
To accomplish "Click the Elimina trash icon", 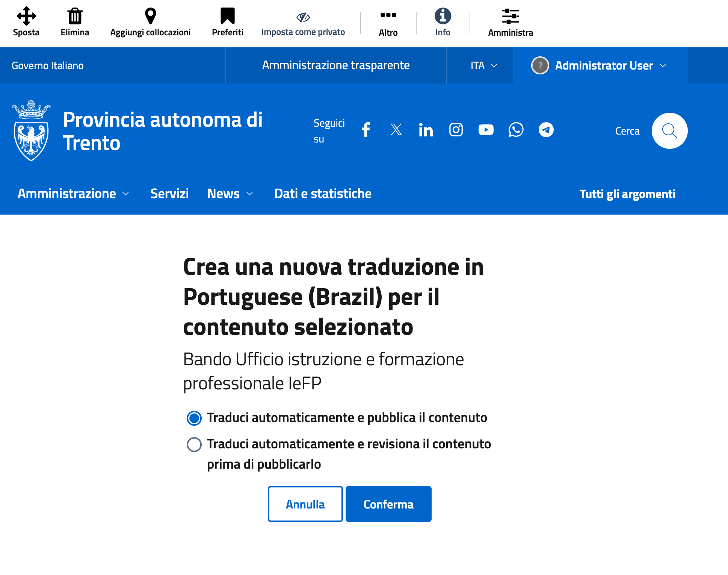I will [x=75, y=16].
